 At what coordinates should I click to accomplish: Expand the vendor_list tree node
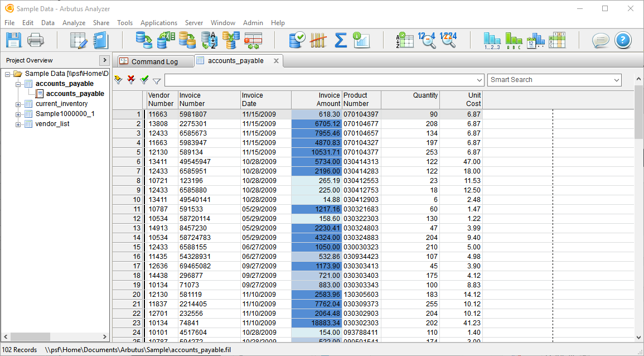18,123
